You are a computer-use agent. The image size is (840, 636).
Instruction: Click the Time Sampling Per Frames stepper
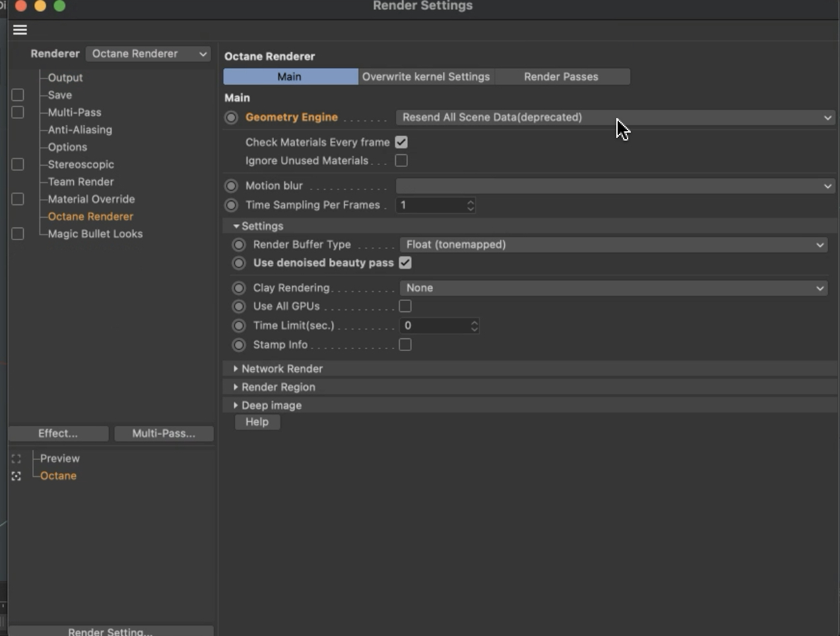[470, 205]
